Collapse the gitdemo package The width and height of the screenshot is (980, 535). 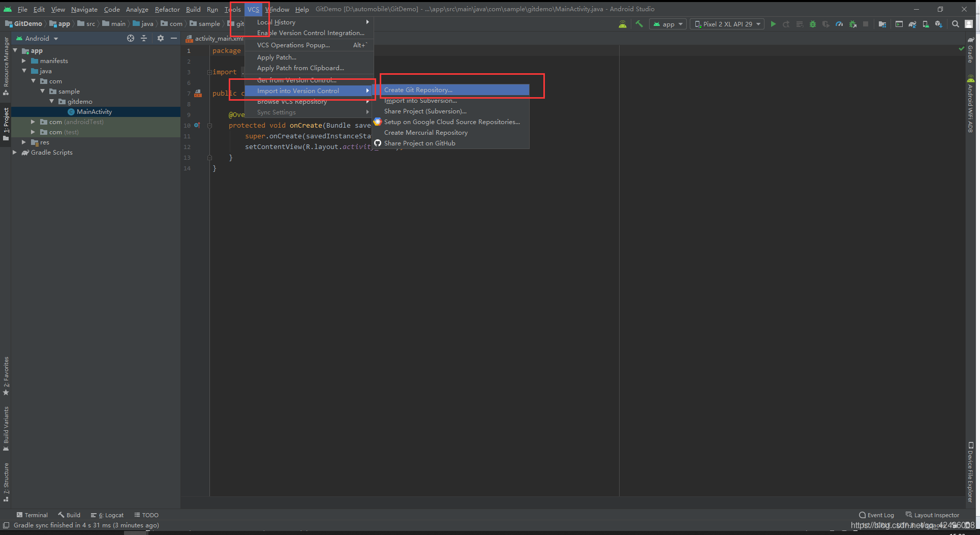coord(51,102)
